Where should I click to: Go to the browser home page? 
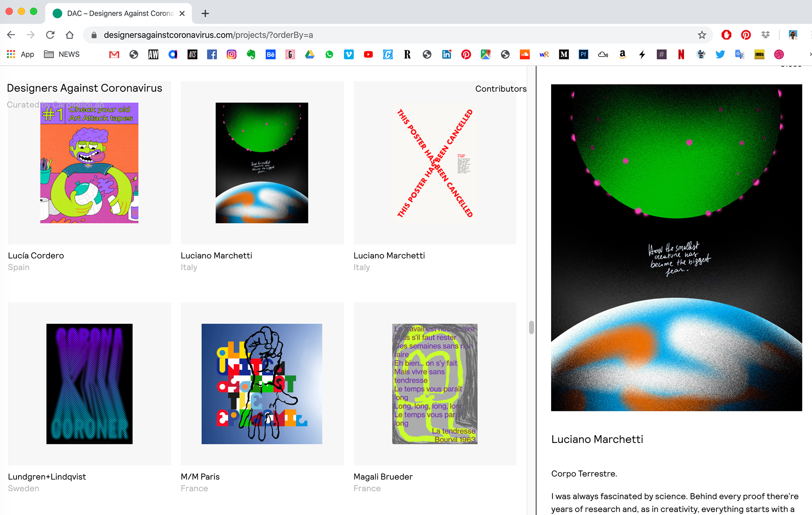70,35
